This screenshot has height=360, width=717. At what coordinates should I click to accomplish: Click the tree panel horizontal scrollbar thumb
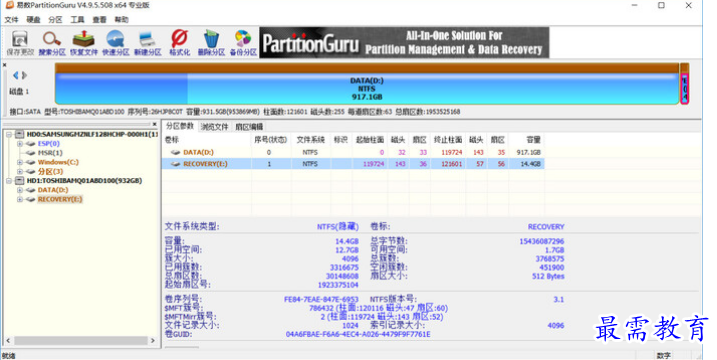tap(80, 341)
